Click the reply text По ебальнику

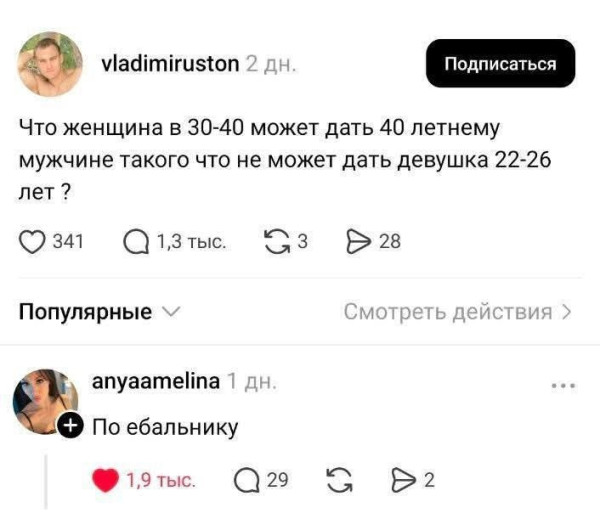point(165,428)
